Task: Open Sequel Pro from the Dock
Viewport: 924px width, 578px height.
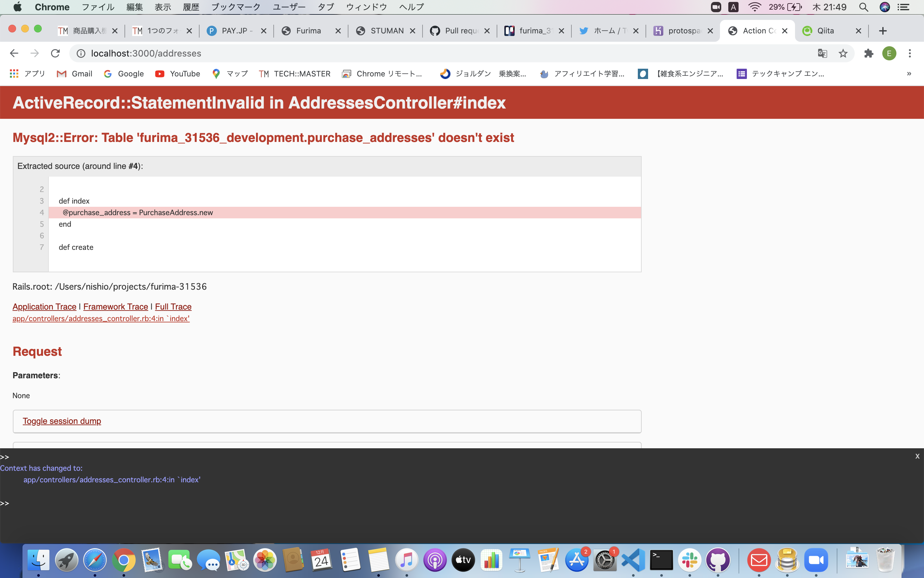Action: [787, 560]
